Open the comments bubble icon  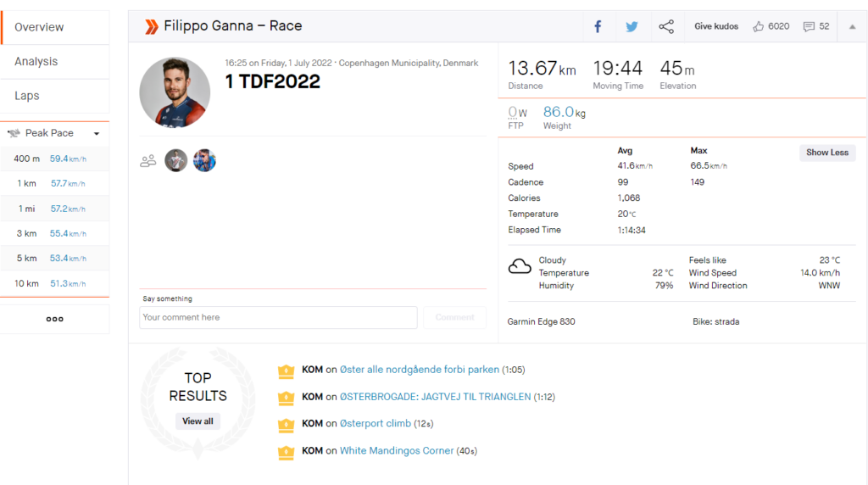click(809, 26)
